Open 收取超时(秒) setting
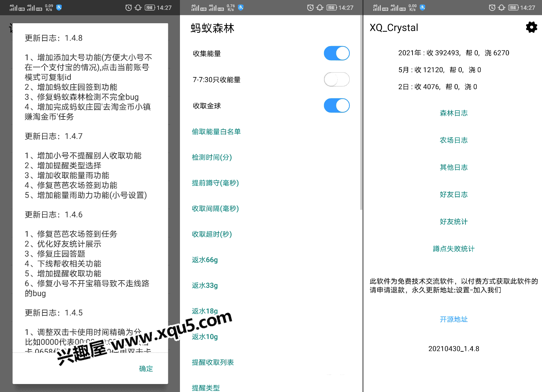Image resolution: width=542 pixels, height=392 pixels. click(212, 234)
